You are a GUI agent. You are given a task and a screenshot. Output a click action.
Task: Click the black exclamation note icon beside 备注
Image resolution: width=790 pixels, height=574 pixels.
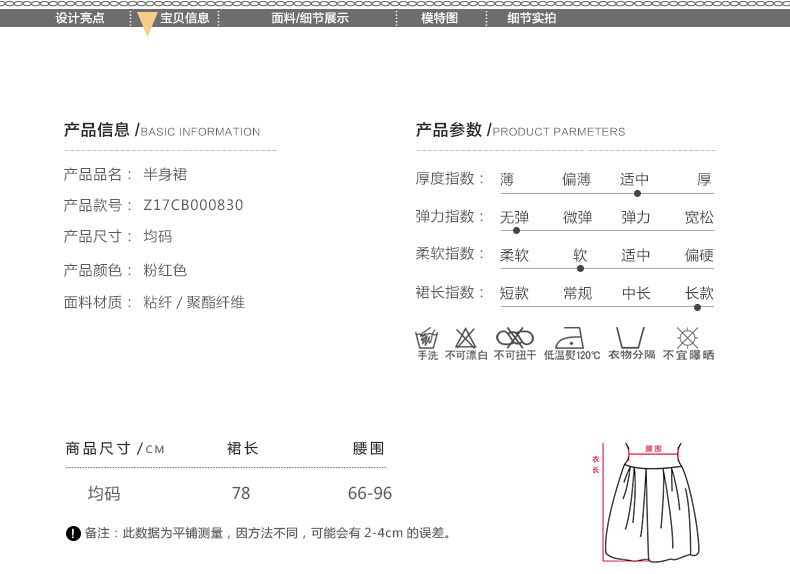point(73,534)
